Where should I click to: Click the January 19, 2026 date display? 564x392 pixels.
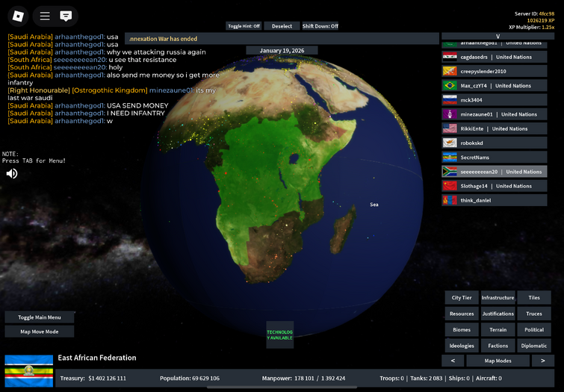282,51
